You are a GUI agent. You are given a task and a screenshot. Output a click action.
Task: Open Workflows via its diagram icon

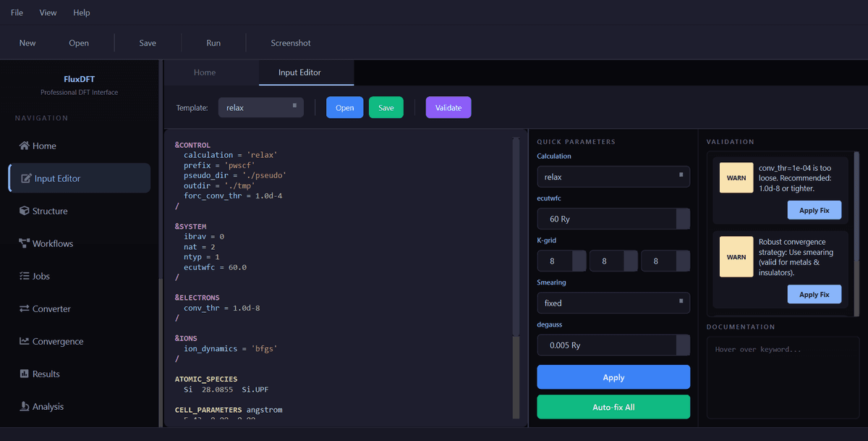[25, 243]
